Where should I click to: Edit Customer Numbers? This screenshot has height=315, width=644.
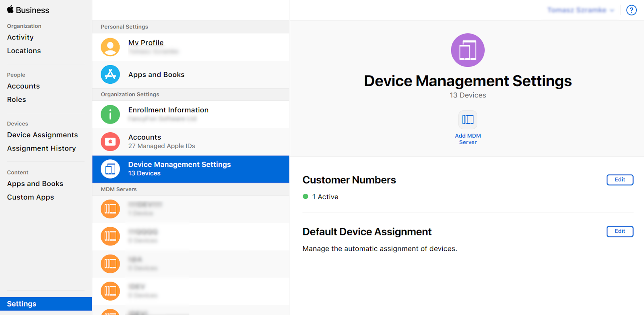[620, 180]
